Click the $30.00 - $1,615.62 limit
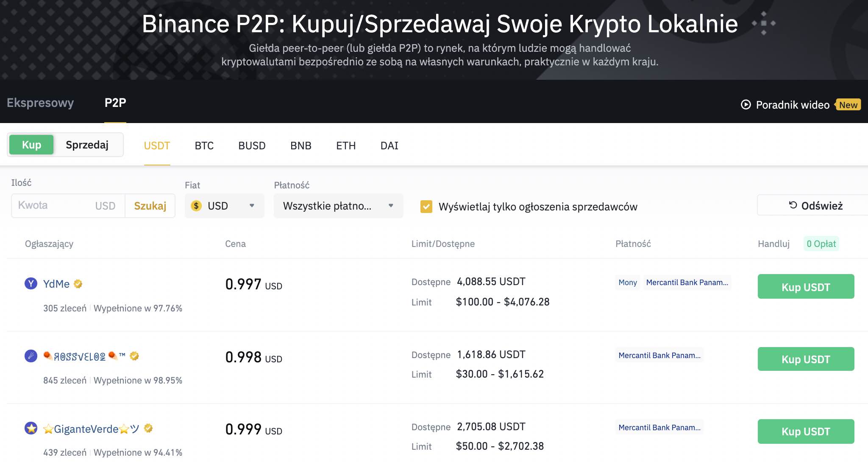This screenshot has height=465, width=868. pyautogui.click(x=500, y=374)
